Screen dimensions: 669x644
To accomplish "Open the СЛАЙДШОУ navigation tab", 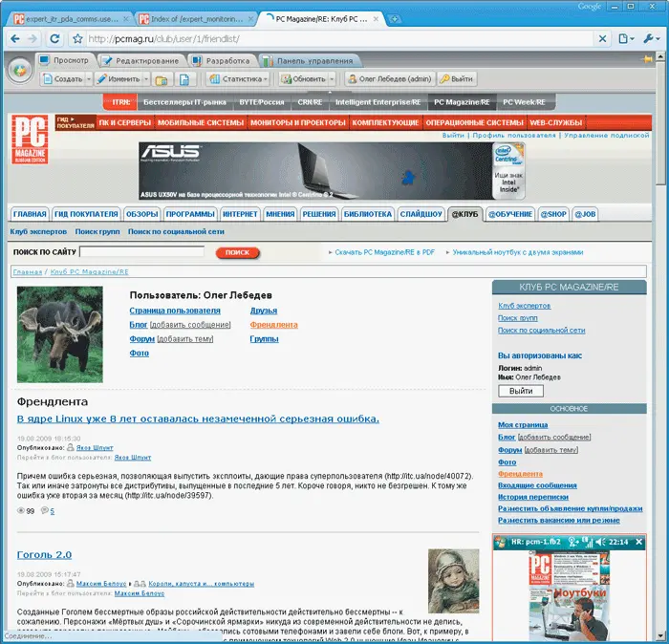I will [x=421, y=214].
